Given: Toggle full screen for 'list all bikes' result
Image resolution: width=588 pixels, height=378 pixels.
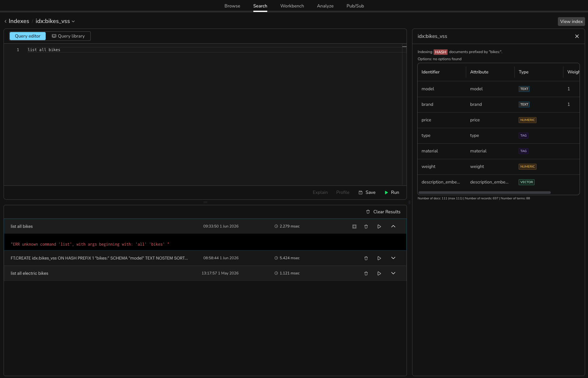Looking at the screenshot, I should pyautogui.click(x=354, y=227).
